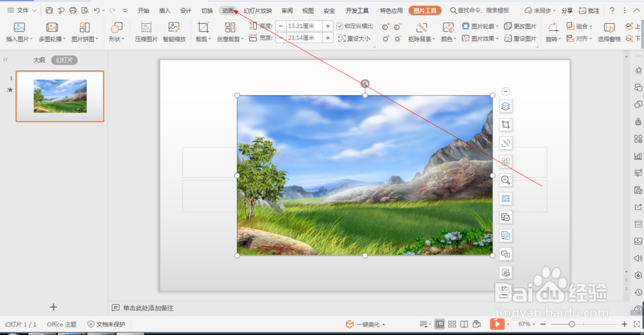The image size is (644, 335).
Task: Decrease picture contrast with minus icon
Action: [x=397, y=27]
